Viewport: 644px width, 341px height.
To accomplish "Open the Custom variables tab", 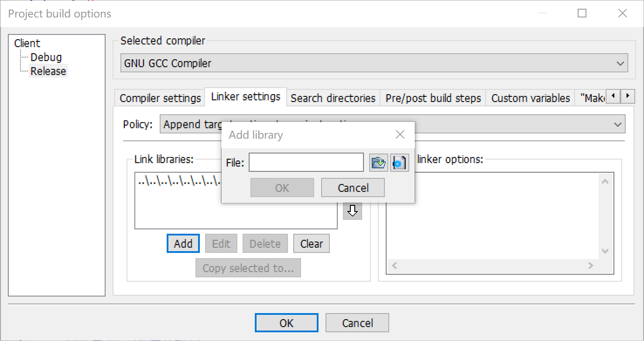I will coord(530,98).
